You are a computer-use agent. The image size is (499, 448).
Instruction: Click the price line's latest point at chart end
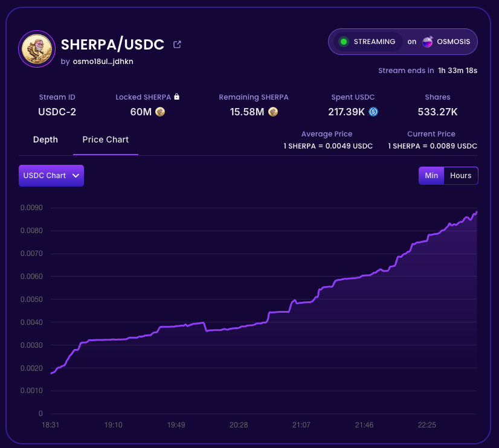[x=477, y=212]
